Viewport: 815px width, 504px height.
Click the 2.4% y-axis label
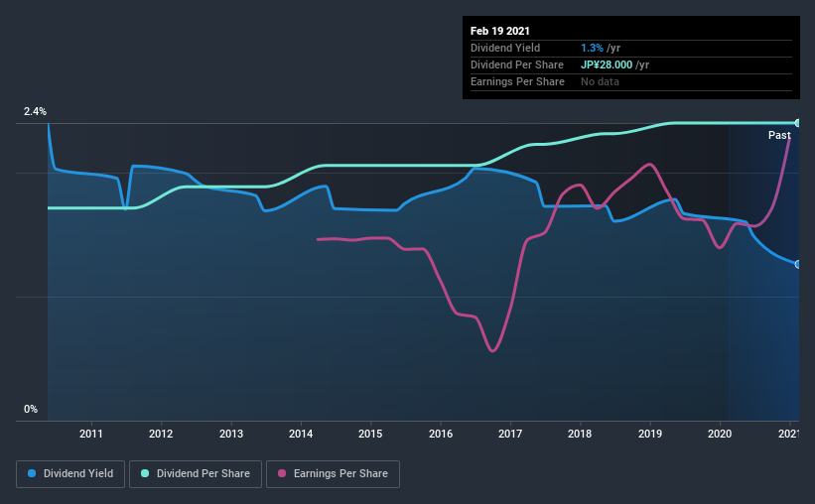(35, 112)
